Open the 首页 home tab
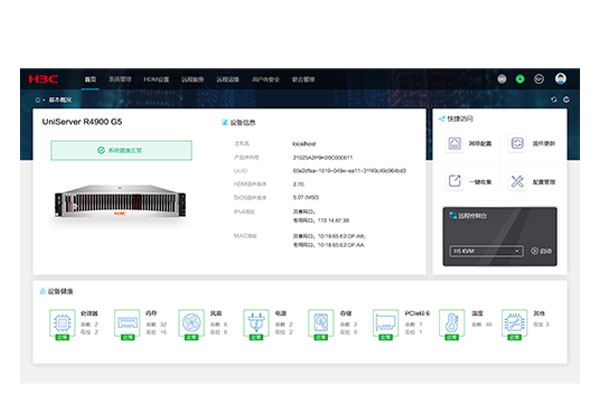600x400 pixels. (90, 80)
